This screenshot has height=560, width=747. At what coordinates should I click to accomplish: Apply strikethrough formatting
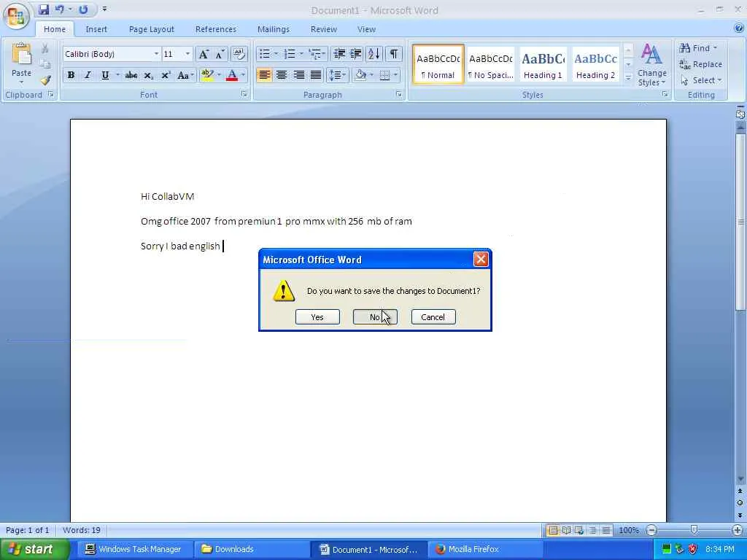[x=131, y=75]
